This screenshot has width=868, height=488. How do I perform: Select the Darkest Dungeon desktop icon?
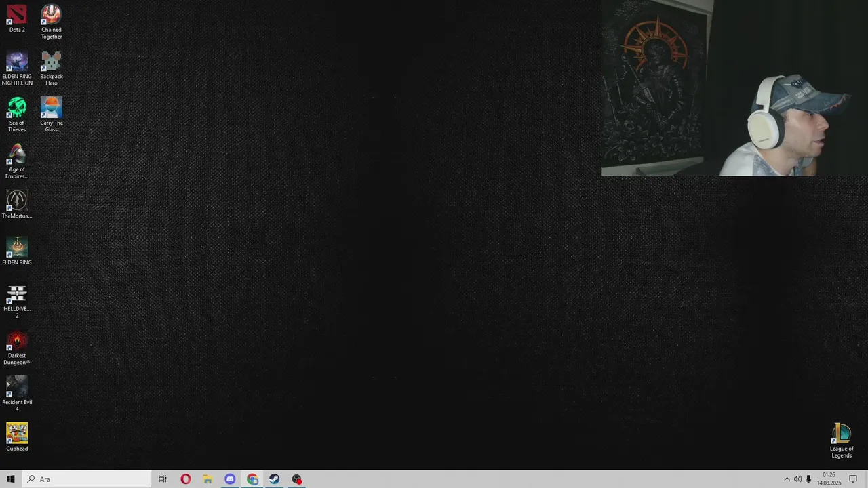[x=17, y=348]
